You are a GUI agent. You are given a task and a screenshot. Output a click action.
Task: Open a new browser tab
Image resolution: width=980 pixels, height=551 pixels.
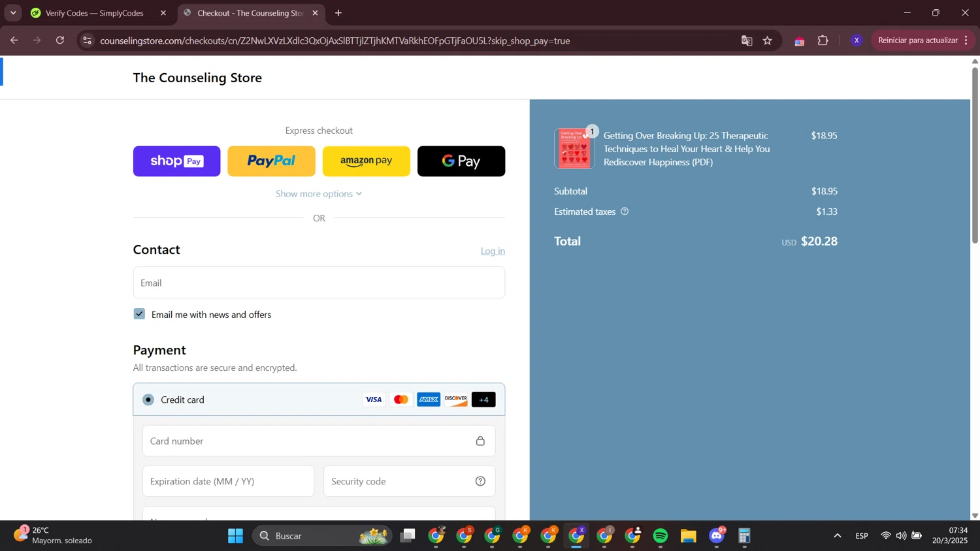pos(338,13)
